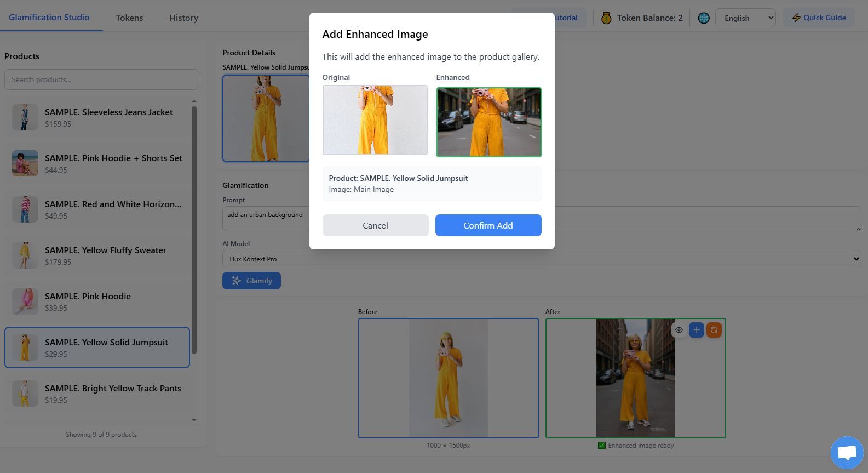Click the blue plus add-to-gallery icon

pos(696,330)
